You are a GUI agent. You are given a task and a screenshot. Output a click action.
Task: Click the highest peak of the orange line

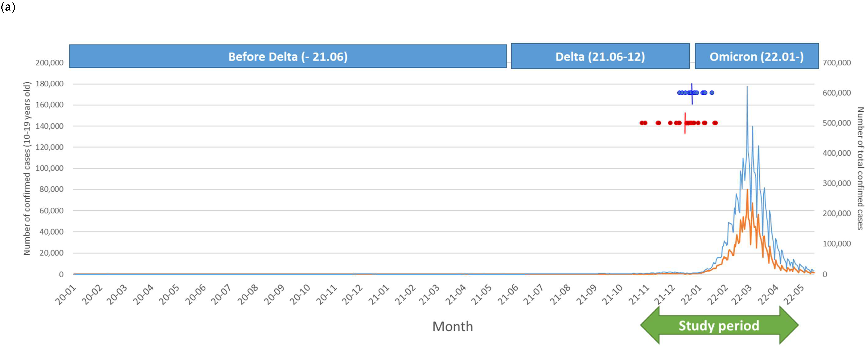(x=747, y=190)
